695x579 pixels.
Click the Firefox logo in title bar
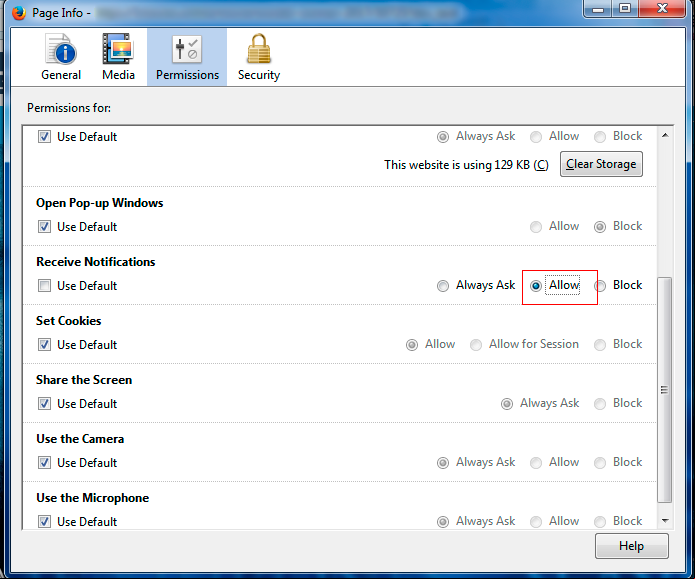(x=19, y=13)
